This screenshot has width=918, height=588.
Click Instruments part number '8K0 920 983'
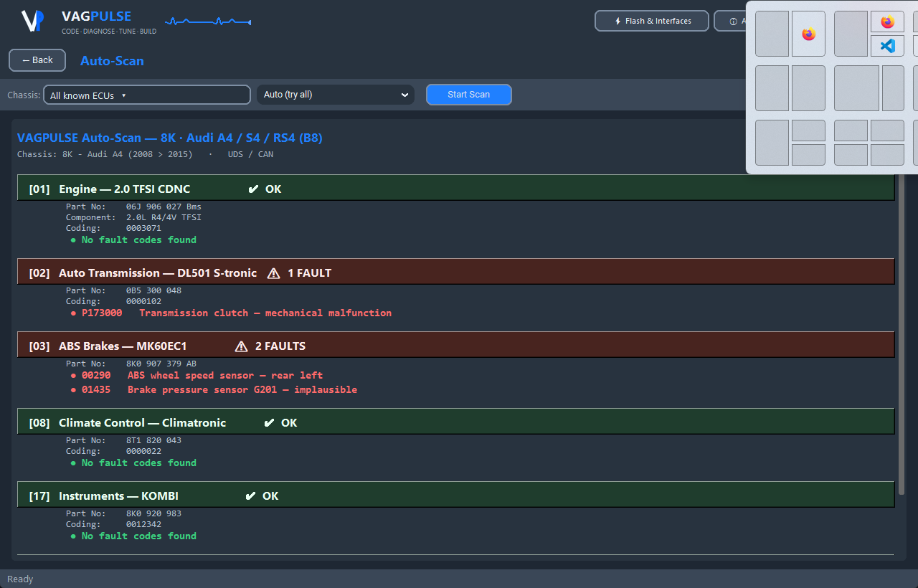coord(153,514)
